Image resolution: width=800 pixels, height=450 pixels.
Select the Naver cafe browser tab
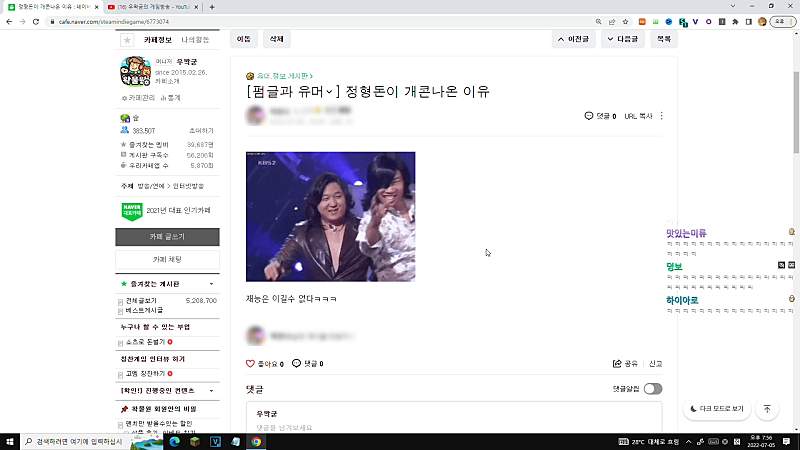pyautogui.click(x=54, y=7)
